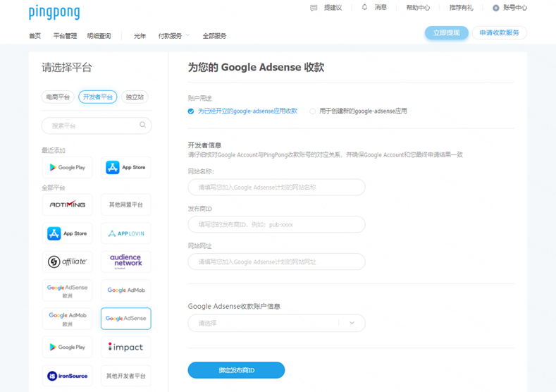Focus the 发布商ID input field
Image resolution: width=556 pixels, height=392 pixels.
click(x=276, y=224)
